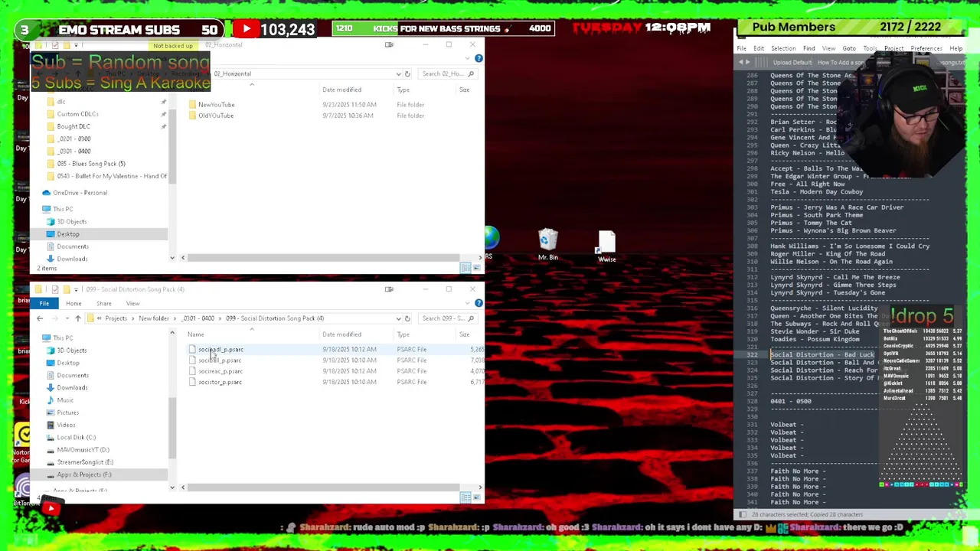Viewport: 980px width, 551px height.
Task: Select Desktop in upper Explorer navigation pane
Action: 67,234
